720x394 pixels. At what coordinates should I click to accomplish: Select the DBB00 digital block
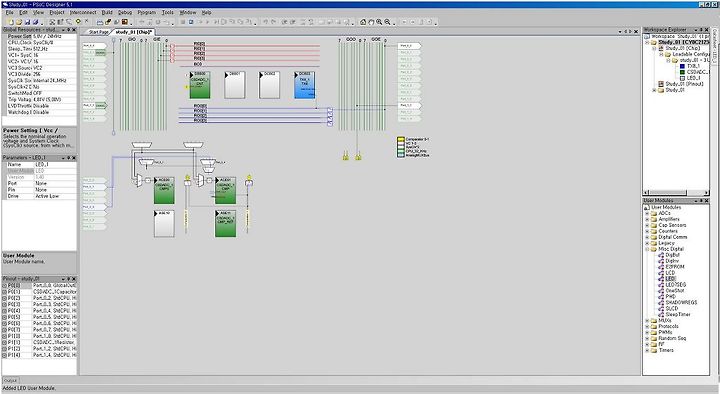coord(200,85)
